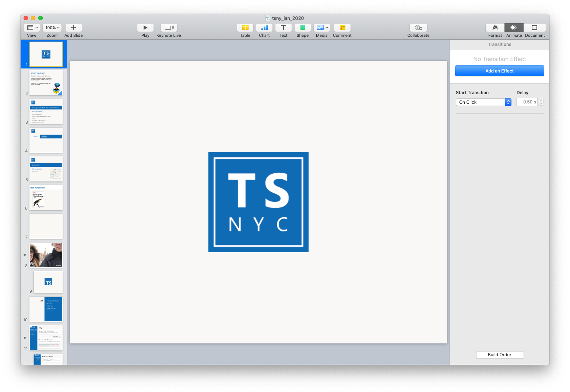Select slide 2 thumbnail

pos(46,83)
